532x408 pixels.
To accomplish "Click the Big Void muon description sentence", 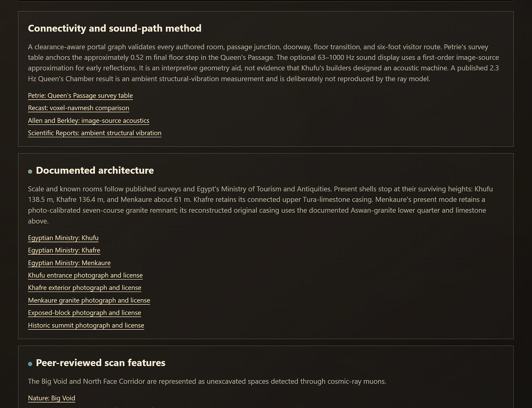I will pos(207,381).
